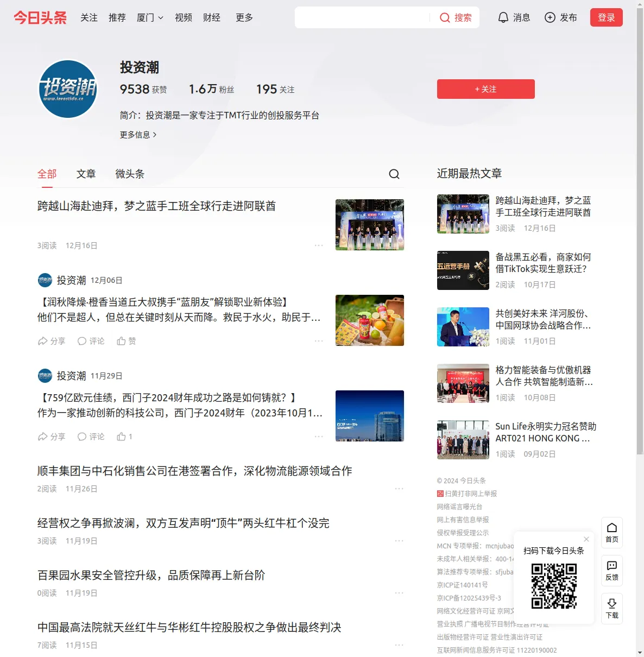Viewport: 644px width, 657px height.
Task: Click the 网络谣言曝光台 footer link
Action: point(459,507)
